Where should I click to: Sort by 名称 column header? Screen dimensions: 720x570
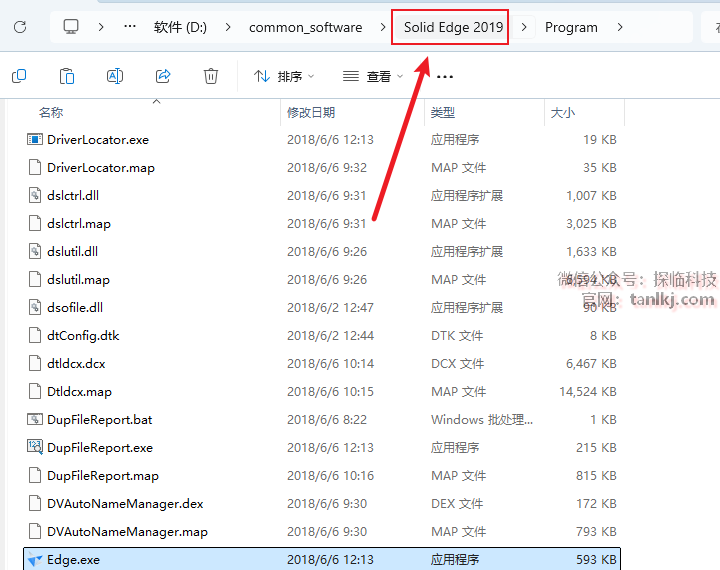(x=51, y=113)
